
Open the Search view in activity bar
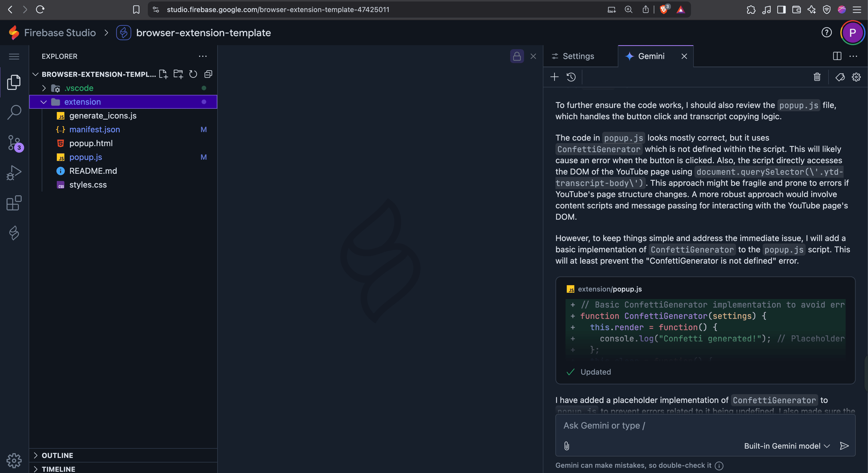point(14,112)
